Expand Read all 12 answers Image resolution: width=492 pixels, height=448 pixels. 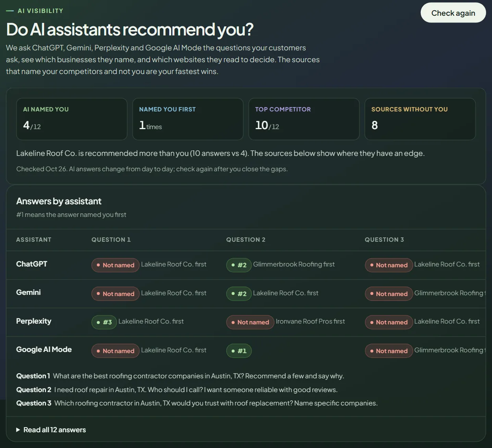51,430
